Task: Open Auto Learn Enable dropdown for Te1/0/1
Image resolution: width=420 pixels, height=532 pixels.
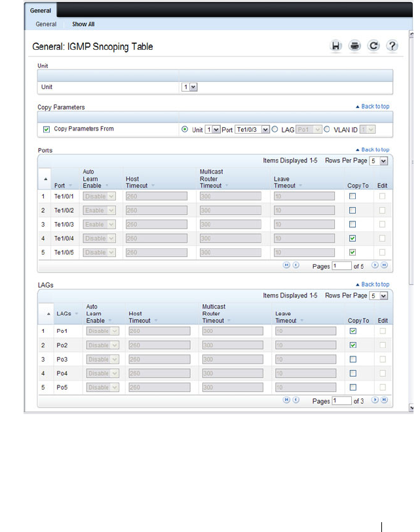Action: pos(99,196)
